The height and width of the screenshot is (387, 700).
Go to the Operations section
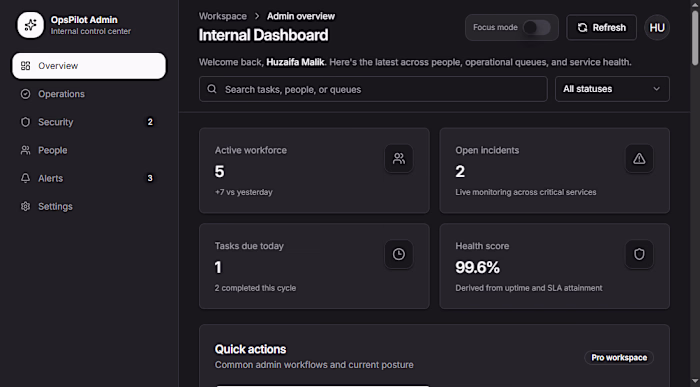tap(89, 94)
